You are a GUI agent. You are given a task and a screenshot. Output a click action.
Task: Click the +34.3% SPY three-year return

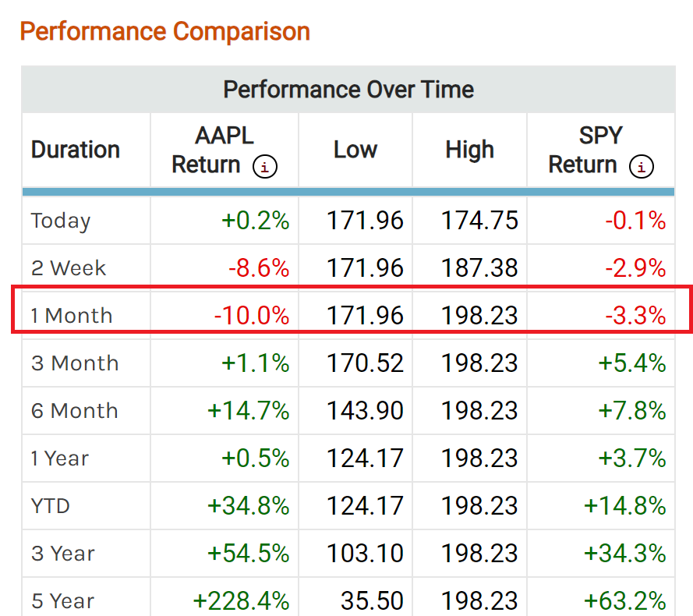coord(625,553)
